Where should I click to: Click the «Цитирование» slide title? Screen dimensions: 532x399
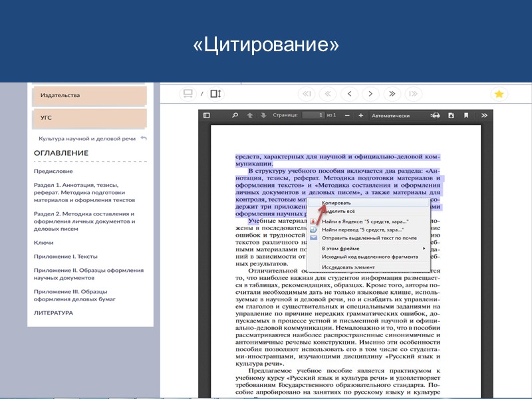pos(266,44)
